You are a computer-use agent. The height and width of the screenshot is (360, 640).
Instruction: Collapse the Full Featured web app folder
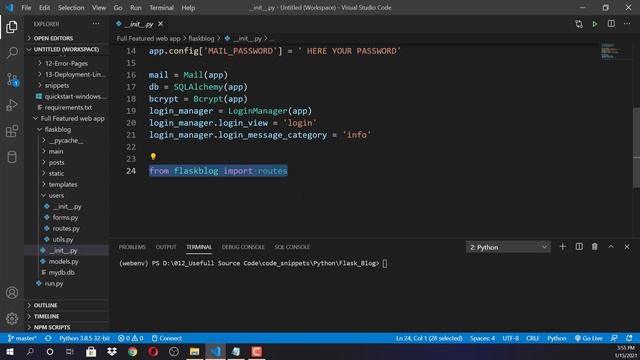pos(67,118)
